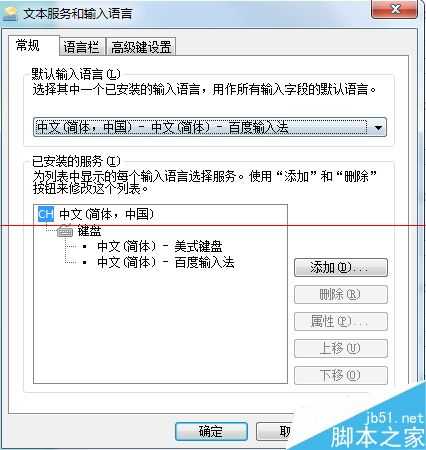426x450 pixels.
Task: Confirm with the 确定 button
Action: tap(211, 431)
